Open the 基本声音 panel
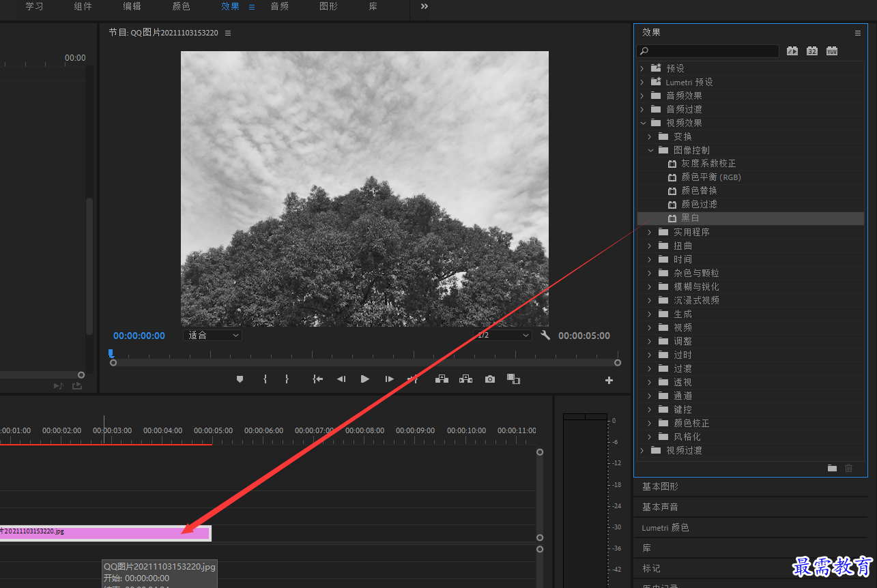 click(x=661, y=508)
